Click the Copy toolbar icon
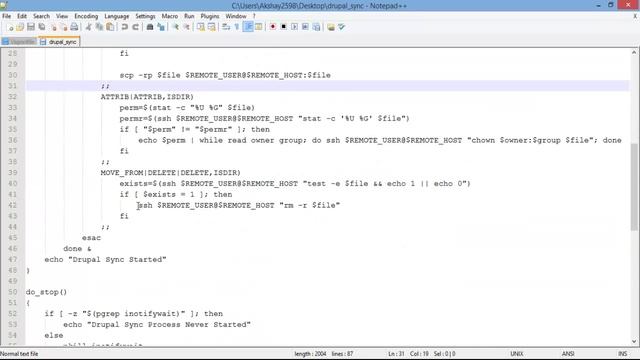Viewport: 640px width, 360px height. click(99, 27)
